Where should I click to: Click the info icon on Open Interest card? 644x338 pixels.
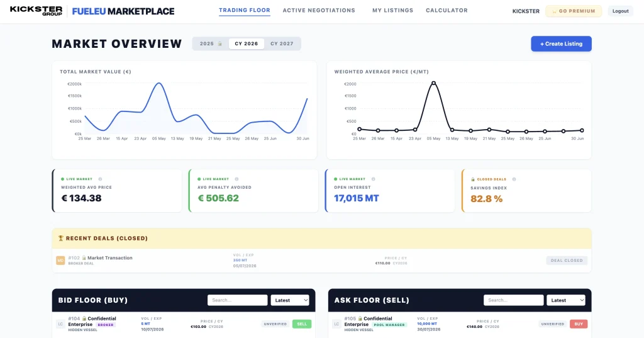pos(374,179)
